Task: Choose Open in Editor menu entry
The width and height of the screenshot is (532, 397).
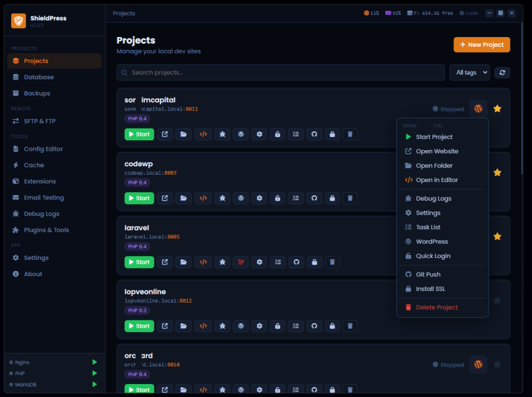Action: click(442, 180)
